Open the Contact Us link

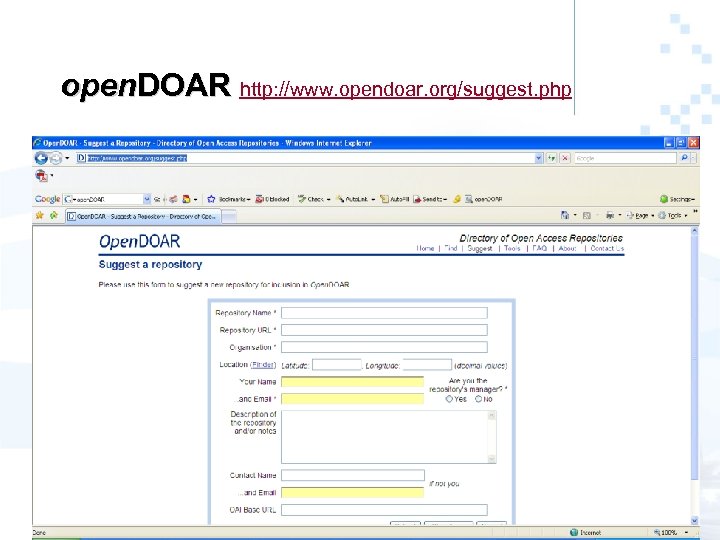607,248
